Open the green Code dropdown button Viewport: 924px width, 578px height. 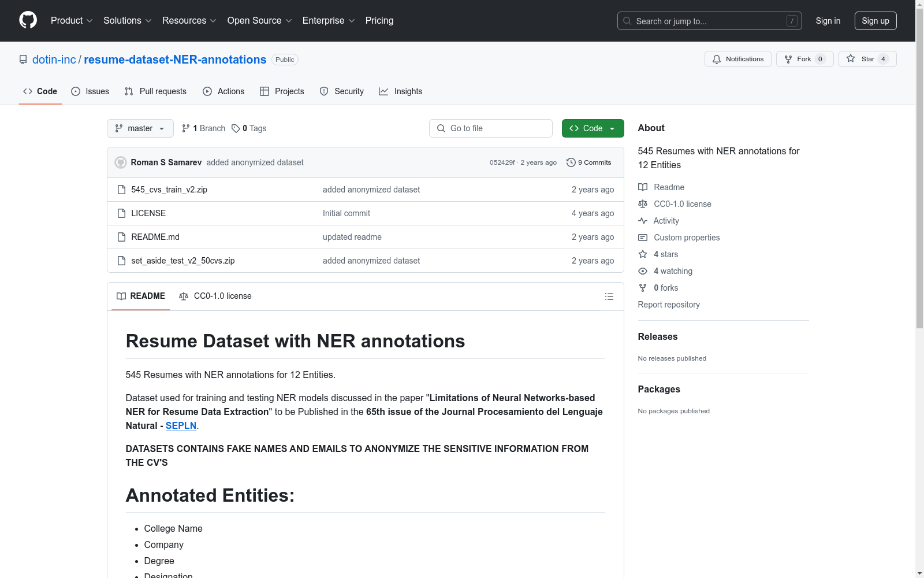(x=593, y=128)
